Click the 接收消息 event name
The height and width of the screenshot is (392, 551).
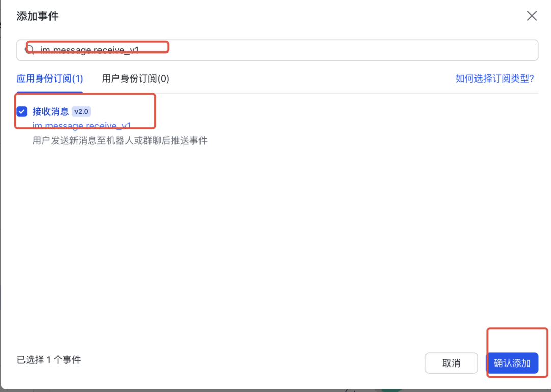pos(51,111)
